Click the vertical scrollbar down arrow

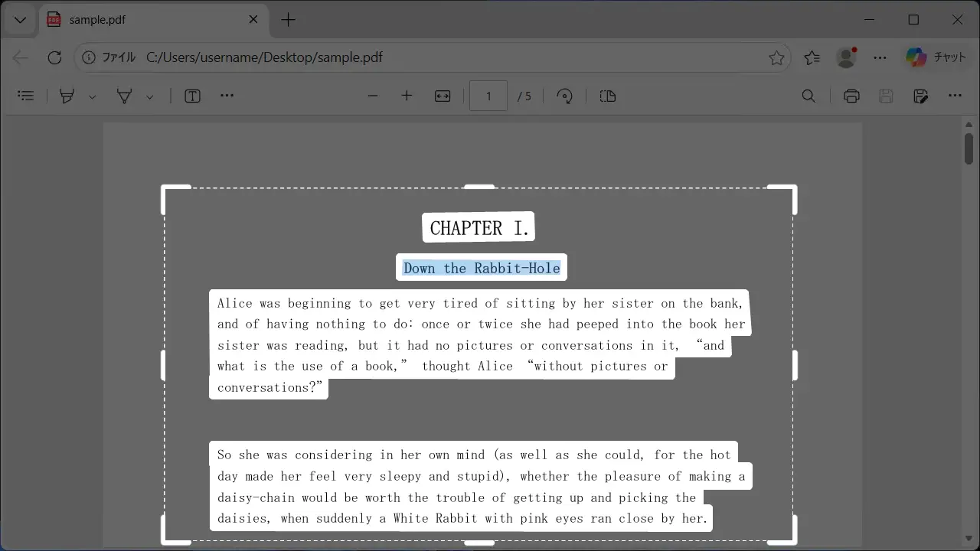coord(969,538)
